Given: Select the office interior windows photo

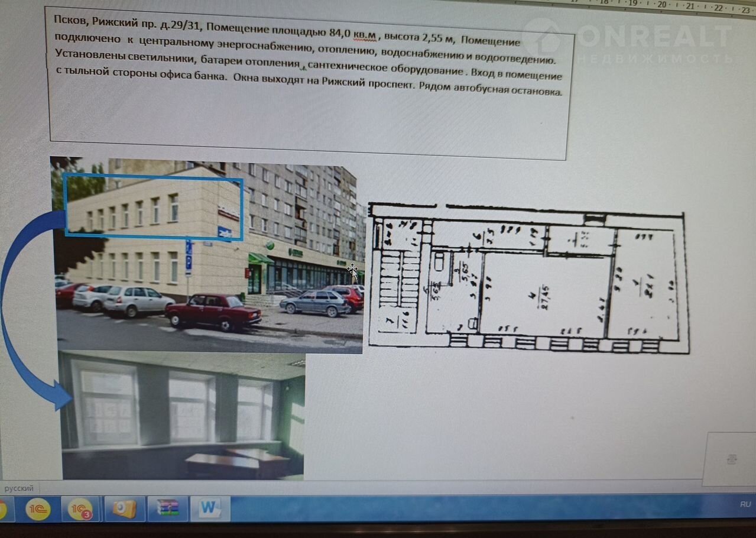Looking at the screenshot, I should (x=183, y=414).
